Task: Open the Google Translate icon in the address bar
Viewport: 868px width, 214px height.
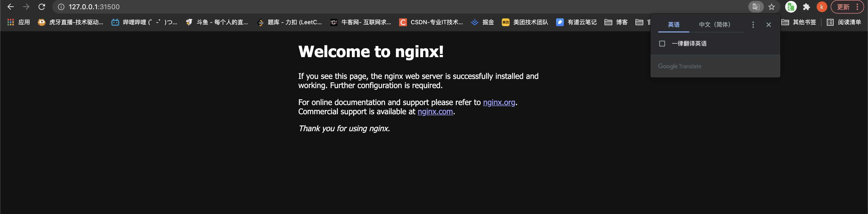Action: click(x=756, y=7)
